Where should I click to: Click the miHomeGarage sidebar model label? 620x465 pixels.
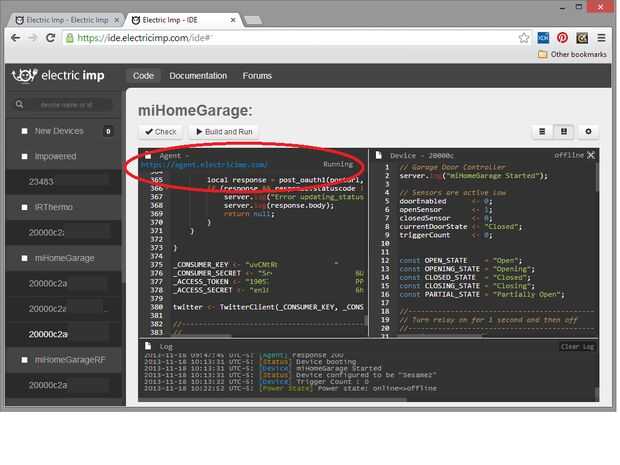pos(64,258)
